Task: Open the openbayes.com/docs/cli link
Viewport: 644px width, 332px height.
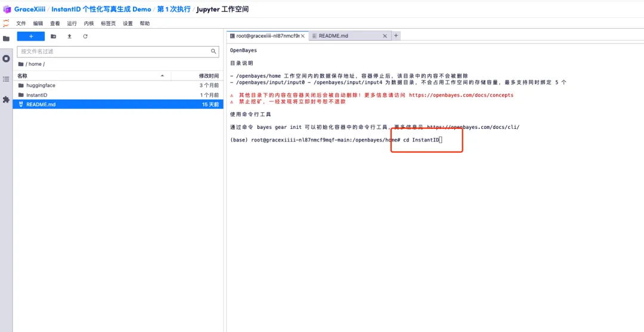Action: tap(473, 127)
